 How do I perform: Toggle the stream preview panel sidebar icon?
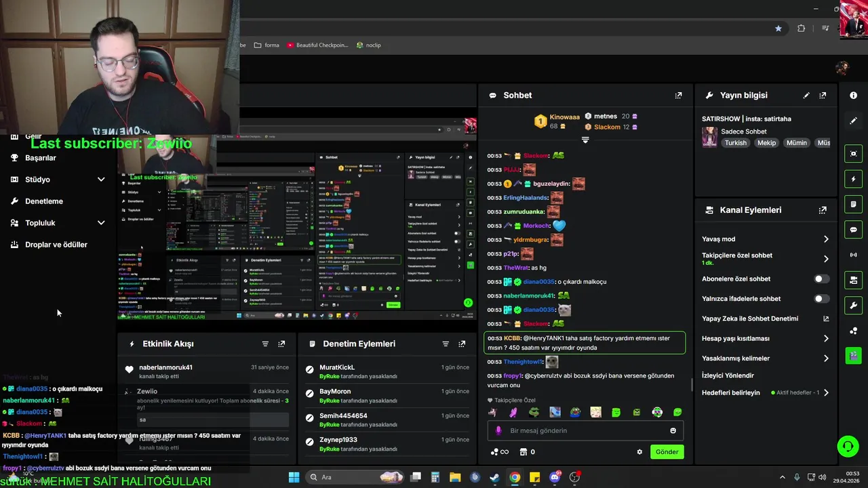point(853,154)
